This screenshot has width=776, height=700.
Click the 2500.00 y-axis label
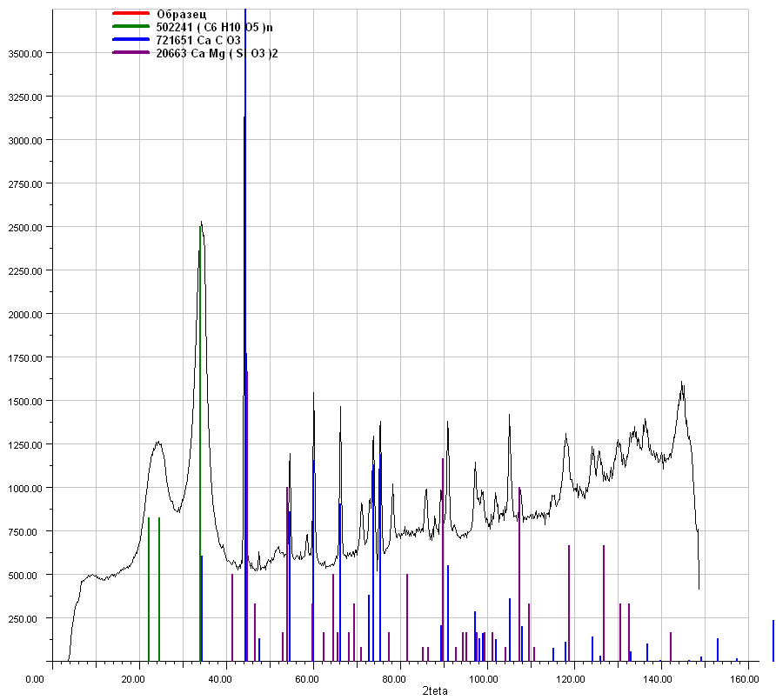point(25,228)
